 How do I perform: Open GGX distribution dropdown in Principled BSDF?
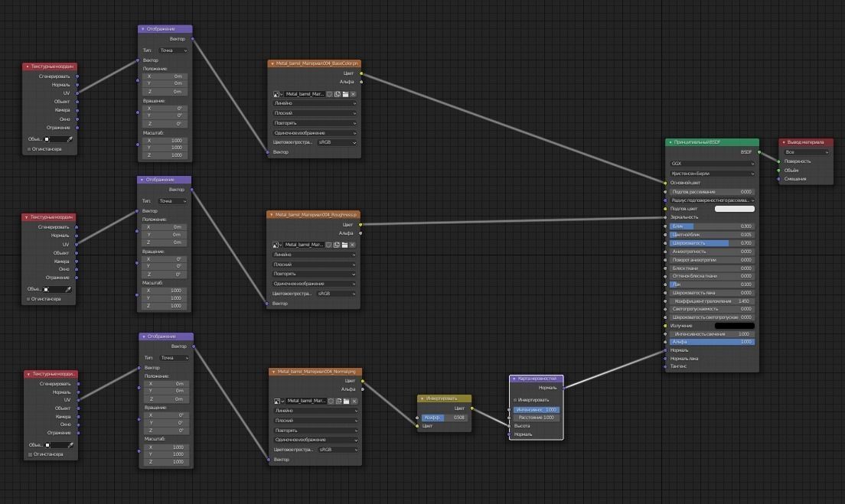pyautogui.click(x=712, y=164)
